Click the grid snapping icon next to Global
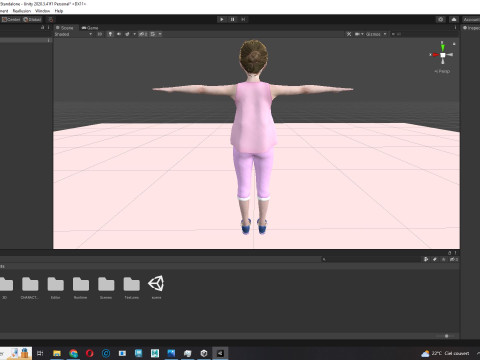The height and width of the screenshot is (360, 480). [x=50, y=19]
